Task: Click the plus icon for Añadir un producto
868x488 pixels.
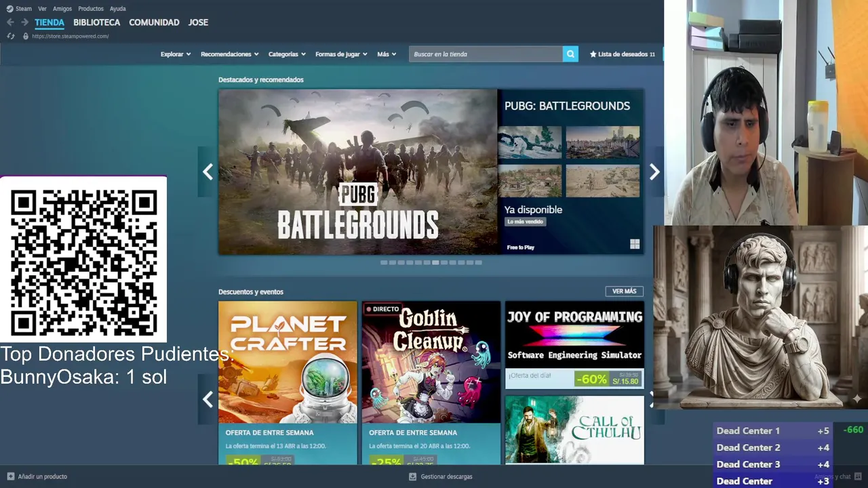Action: tap(11, 476)
